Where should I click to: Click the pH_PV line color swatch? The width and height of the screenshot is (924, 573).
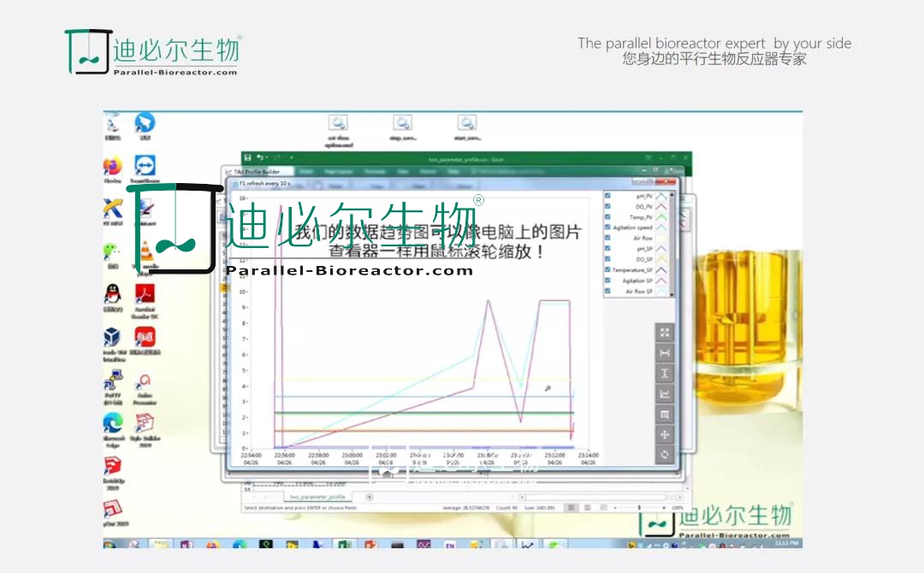click(661, 196)
